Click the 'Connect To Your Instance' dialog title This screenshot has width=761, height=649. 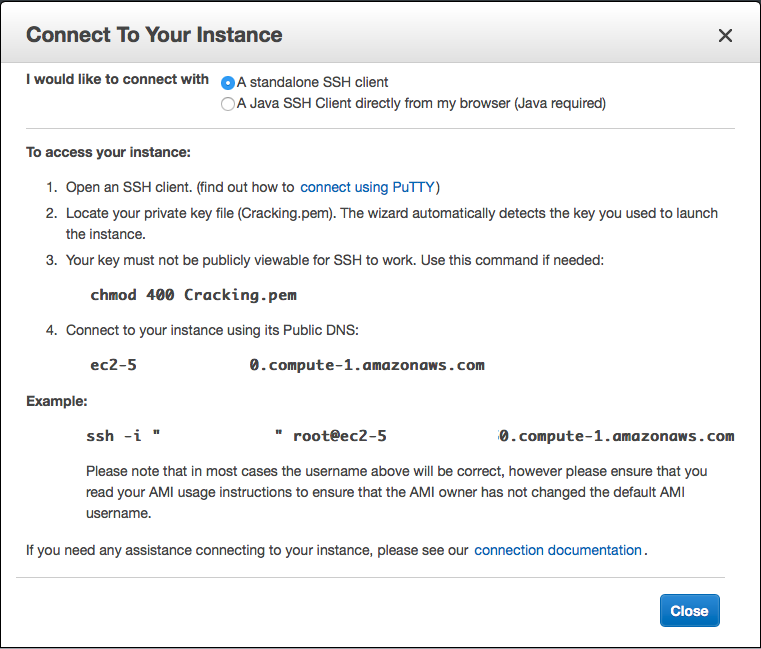pos(154,35)
